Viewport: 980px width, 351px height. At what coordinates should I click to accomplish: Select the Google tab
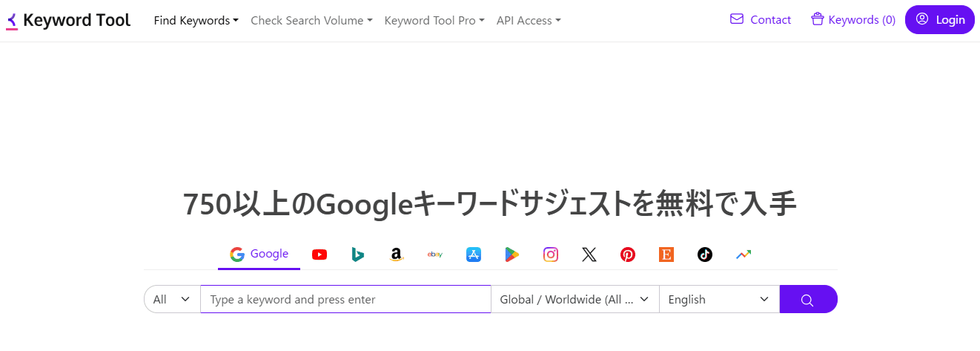click(259, 255)
